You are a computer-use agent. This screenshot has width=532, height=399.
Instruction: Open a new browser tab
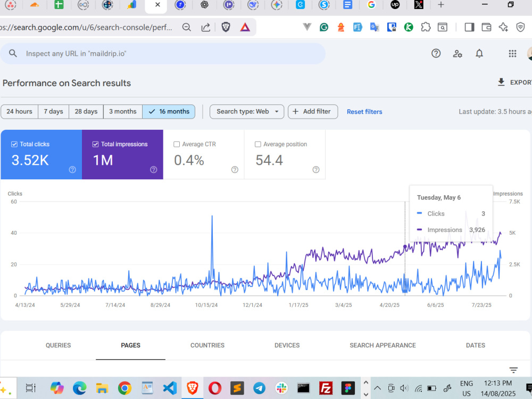[440, 5]
